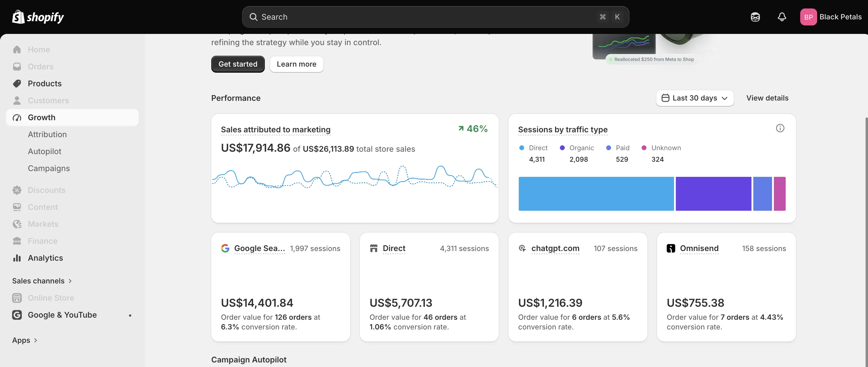The image size is (868, 367).
Task: Click the purple Organic bar segment
Action: click(x=713, y=194)
